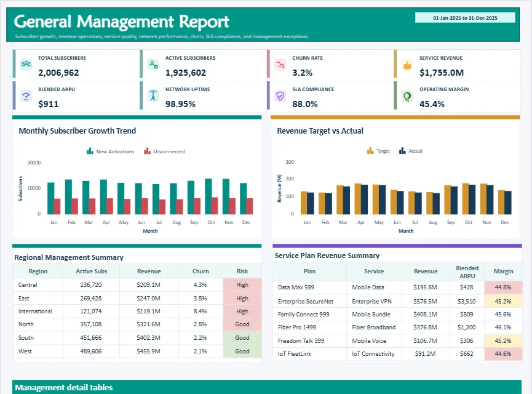
Task: Click the Risk column header
Action: [x=242, y=271]
